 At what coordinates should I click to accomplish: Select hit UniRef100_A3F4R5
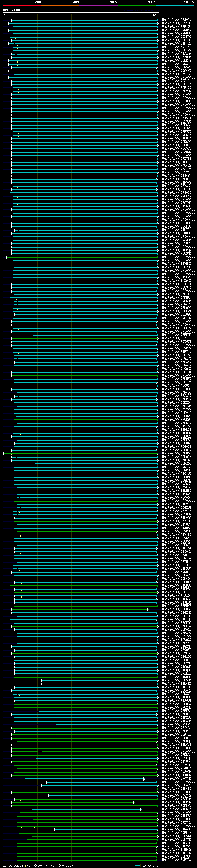[177, 785]
